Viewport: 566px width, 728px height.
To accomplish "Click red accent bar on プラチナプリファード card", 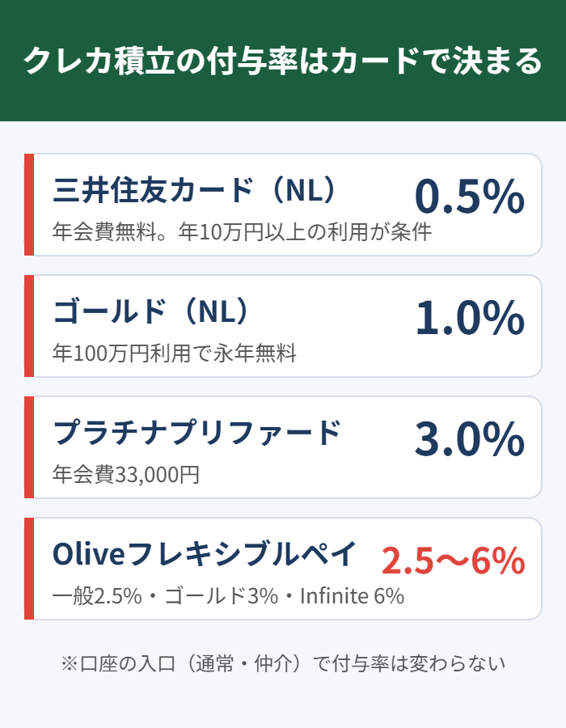I will (x=29, y=447).
